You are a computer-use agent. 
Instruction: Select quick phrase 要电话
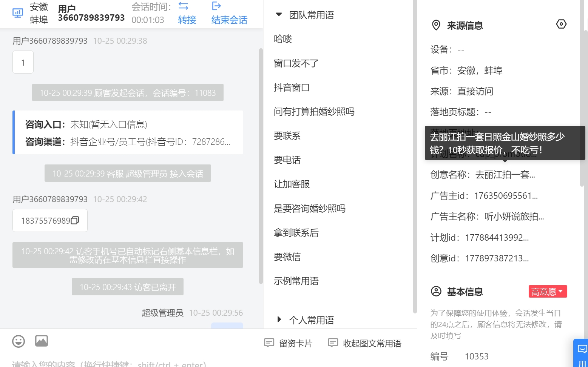287,160
